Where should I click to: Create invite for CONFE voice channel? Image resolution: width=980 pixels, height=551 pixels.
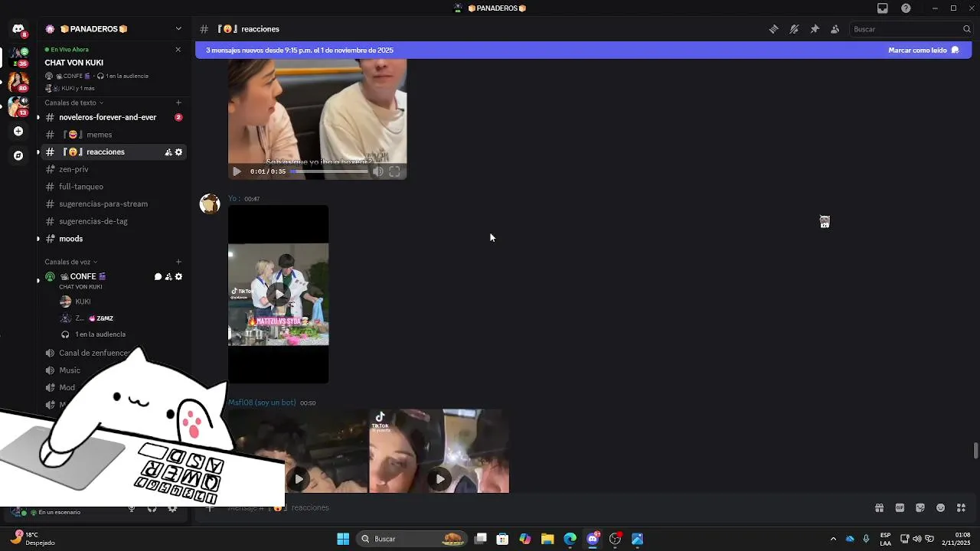168,277
